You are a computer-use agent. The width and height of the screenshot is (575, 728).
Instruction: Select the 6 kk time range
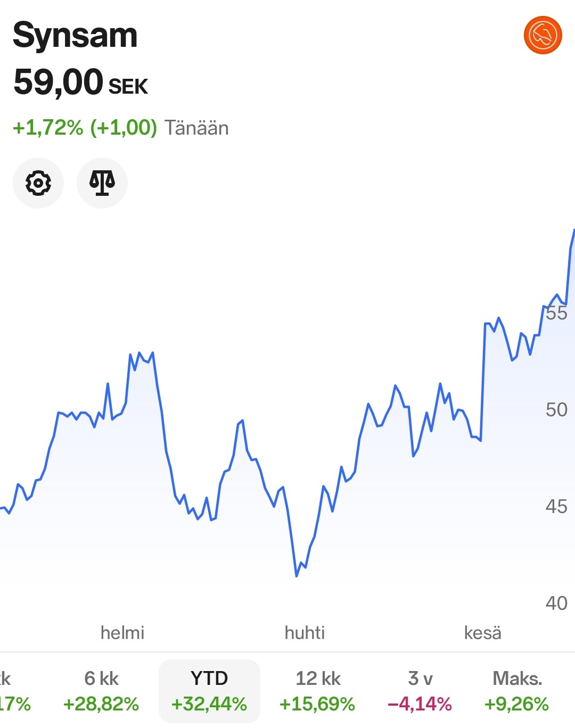[101, 691]
